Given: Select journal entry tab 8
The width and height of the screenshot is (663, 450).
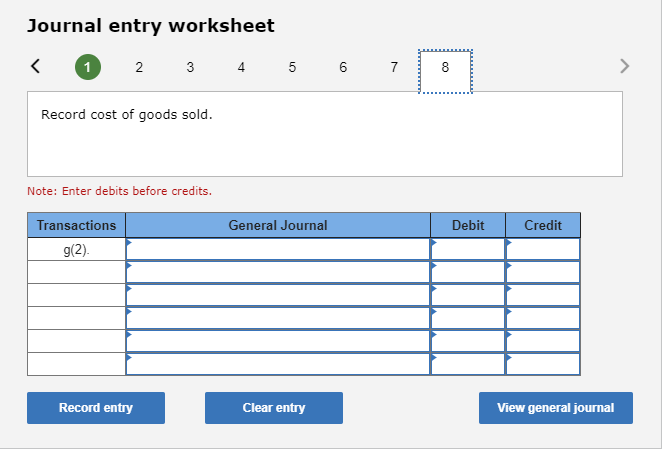Looking at the screenshot, I should point(445,71).
